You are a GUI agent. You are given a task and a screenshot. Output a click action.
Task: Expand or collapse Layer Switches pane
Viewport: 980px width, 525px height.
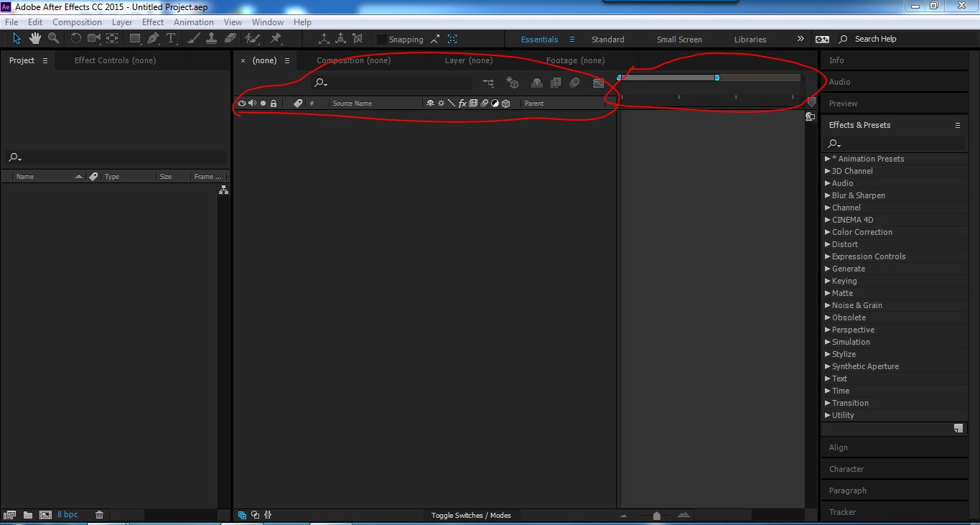point(242,515)
